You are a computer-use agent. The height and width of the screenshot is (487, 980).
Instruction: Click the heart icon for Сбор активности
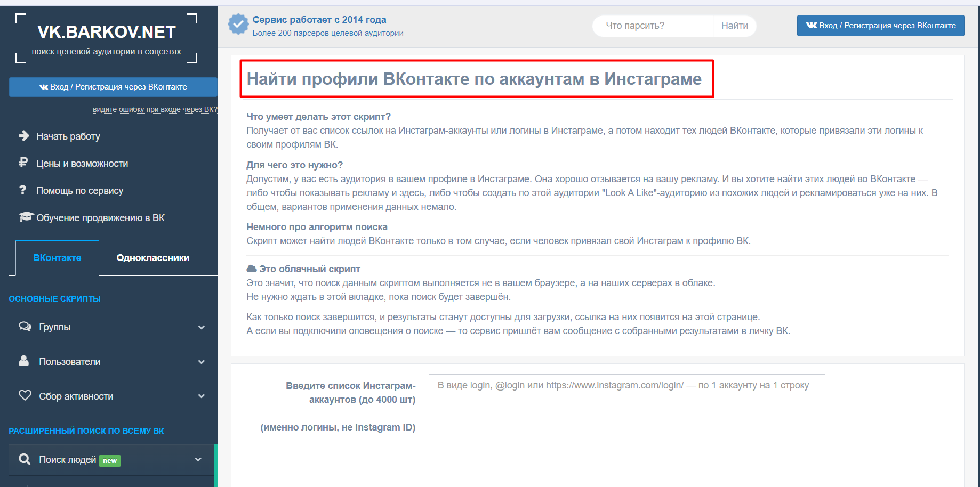[25, 395]
